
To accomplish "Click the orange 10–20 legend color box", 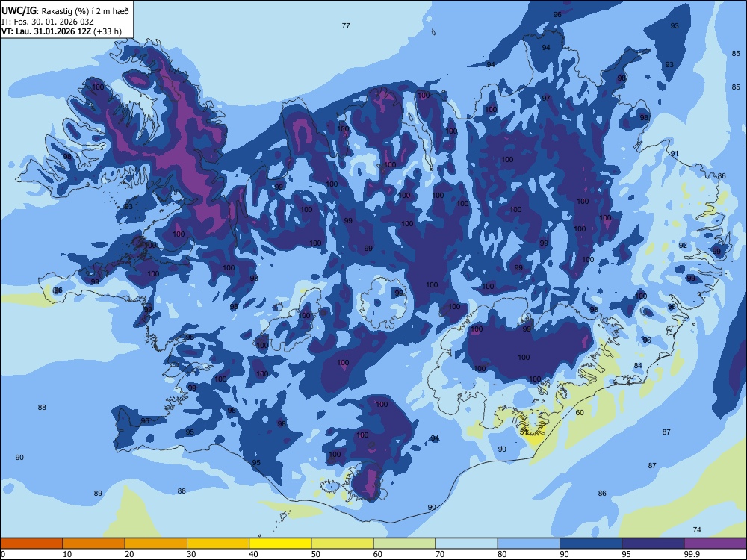I will click(94, 544).
